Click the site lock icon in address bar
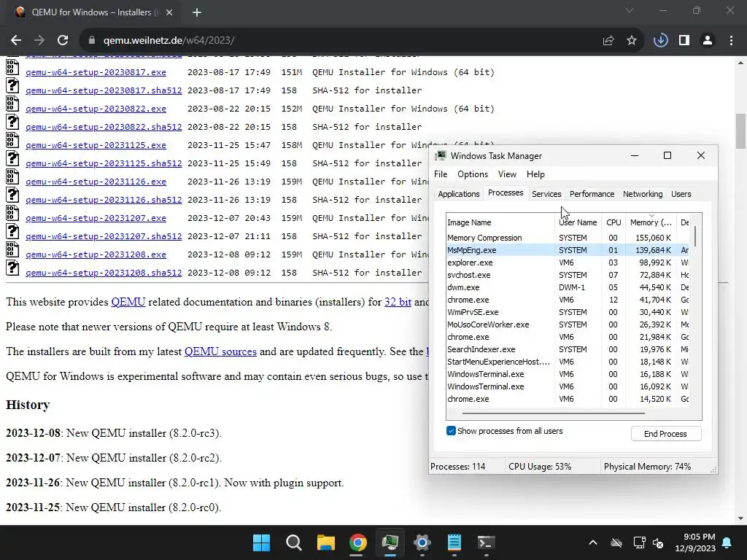 (92, 41)
